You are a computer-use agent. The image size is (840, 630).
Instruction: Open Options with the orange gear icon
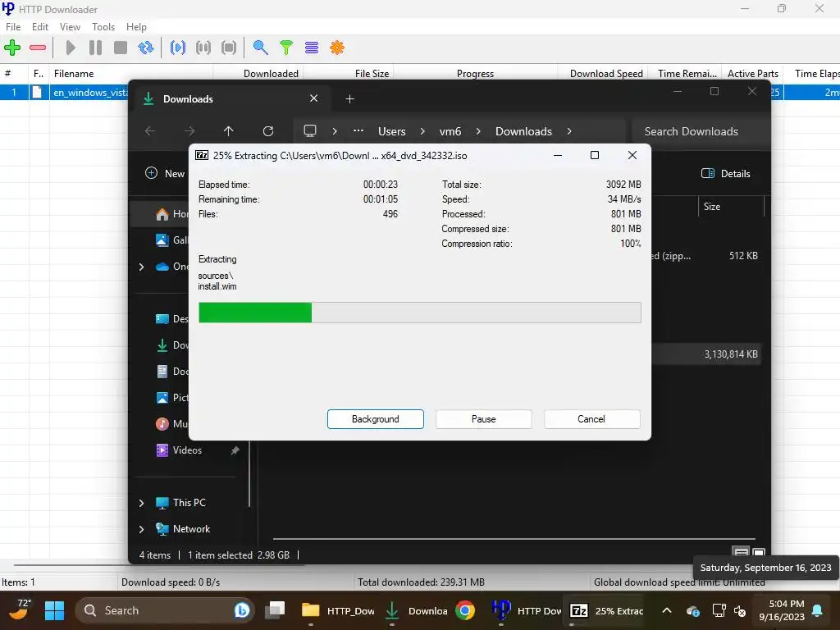point(337,48)
